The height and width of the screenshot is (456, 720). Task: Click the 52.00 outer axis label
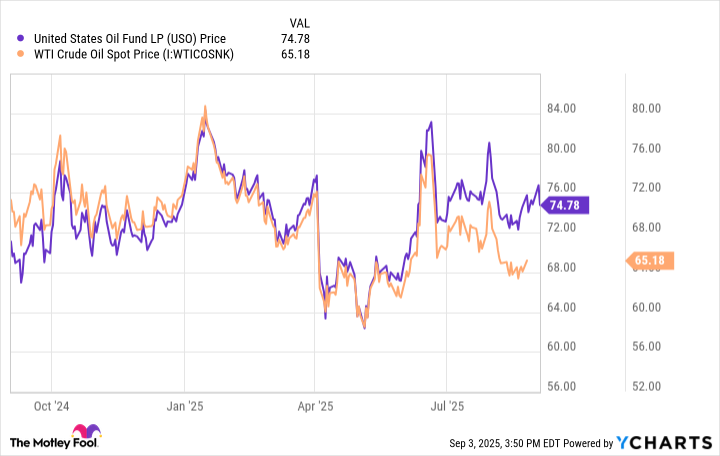point(650,386)
